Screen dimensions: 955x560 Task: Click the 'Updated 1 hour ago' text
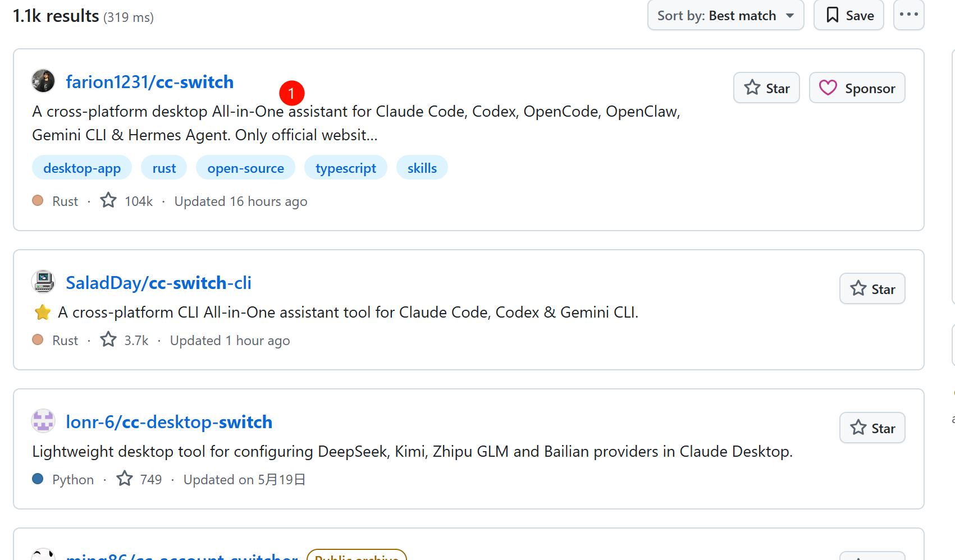230,341
